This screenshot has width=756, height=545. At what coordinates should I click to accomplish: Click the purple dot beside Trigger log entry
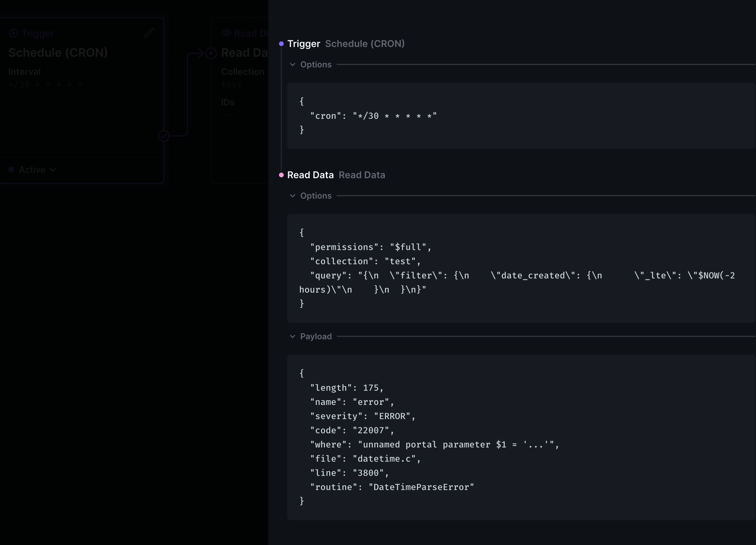281,43
